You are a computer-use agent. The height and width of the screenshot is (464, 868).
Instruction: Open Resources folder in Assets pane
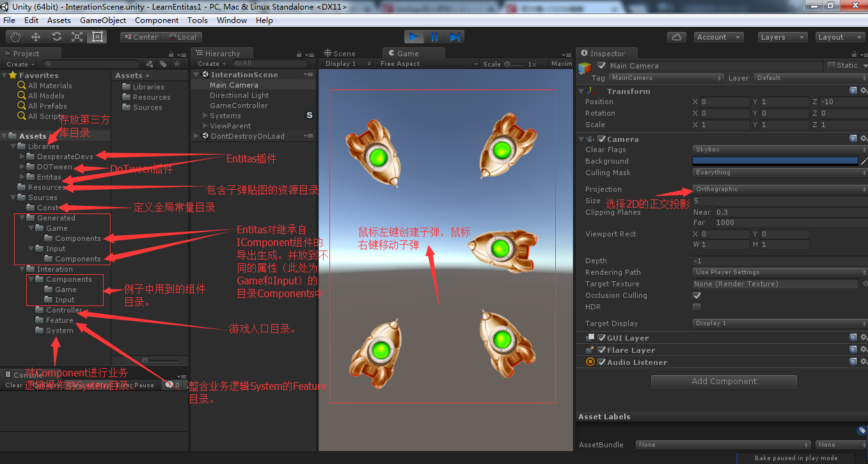tap(146, 97)
